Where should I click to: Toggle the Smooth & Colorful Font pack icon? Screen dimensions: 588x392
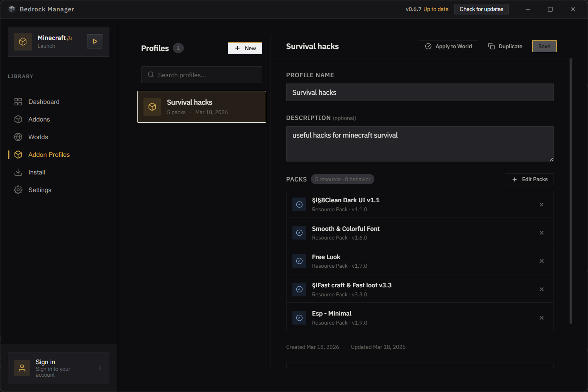[299, 232]
